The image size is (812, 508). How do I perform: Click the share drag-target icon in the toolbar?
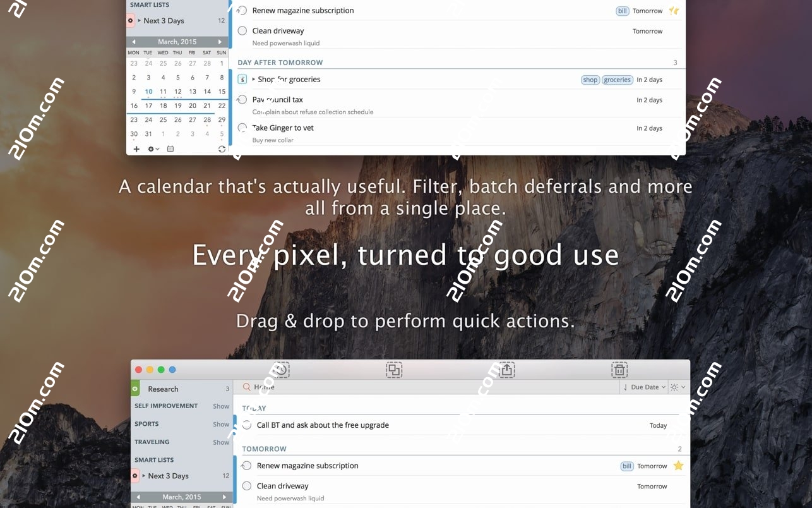tap(506, 370)
